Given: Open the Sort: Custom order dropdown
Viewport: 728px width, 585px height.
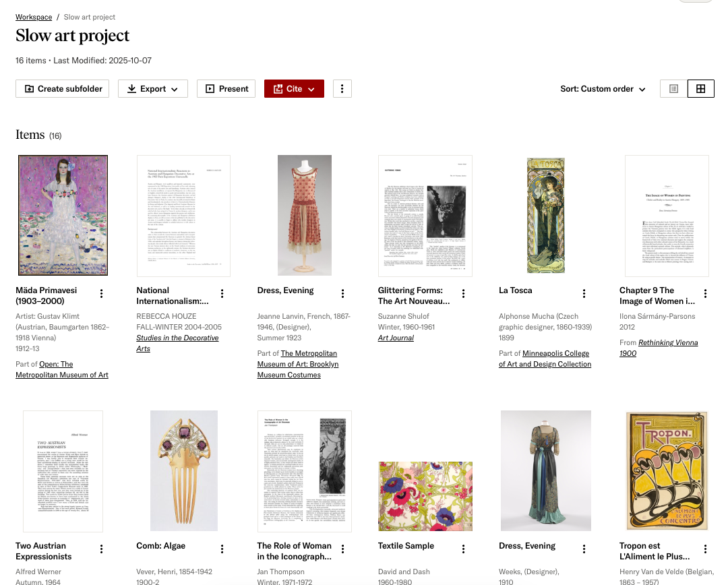Looking at the screenshot, I should [x=602, y=88].
